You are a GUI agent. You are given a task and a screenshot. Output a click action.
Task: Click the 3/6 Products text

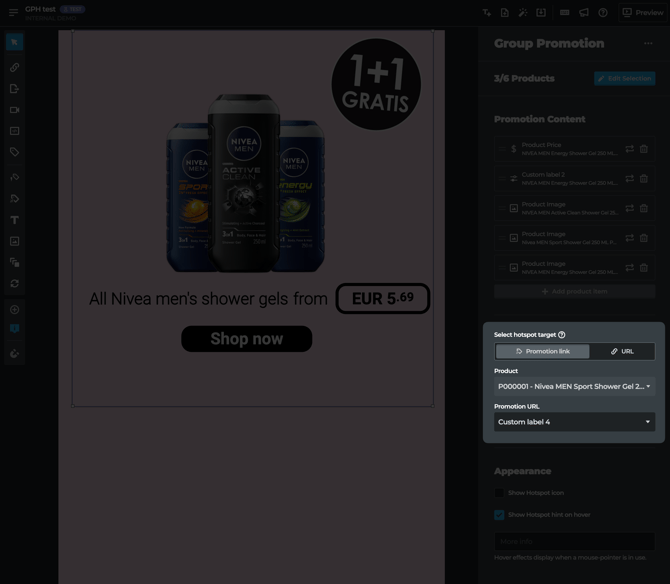524,79
